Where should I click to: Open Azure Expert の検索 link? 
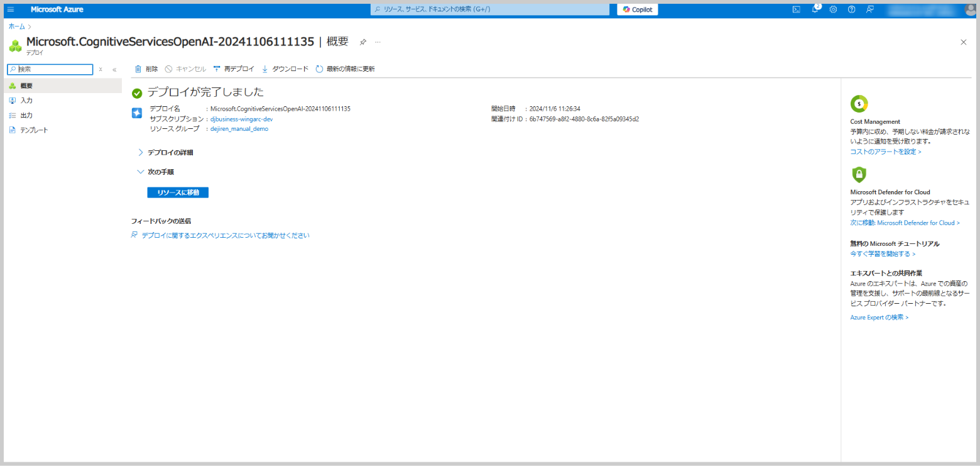[x=879, y=318]
